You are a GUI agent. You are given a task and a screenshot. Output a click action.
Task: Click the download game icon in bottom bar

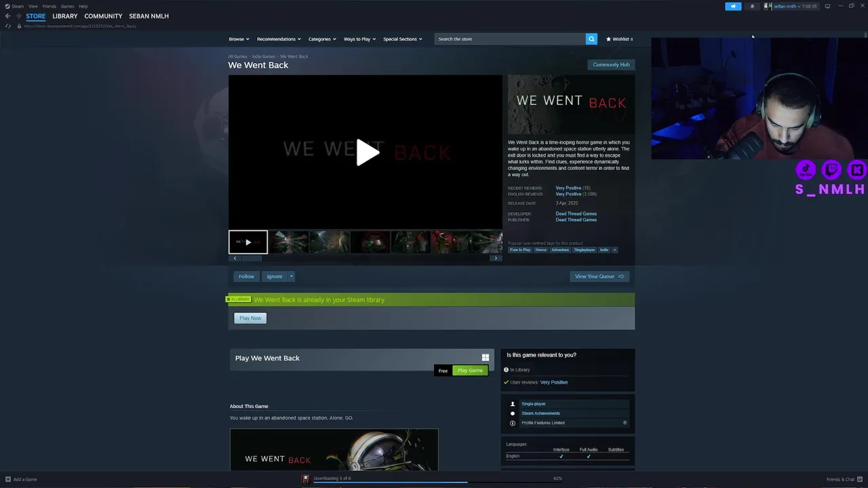click(x=306, y=479)
